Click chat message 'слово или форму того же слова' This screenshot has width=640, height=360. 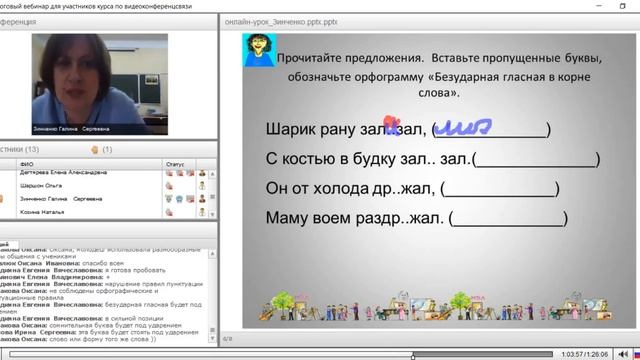tap(102, 339)
